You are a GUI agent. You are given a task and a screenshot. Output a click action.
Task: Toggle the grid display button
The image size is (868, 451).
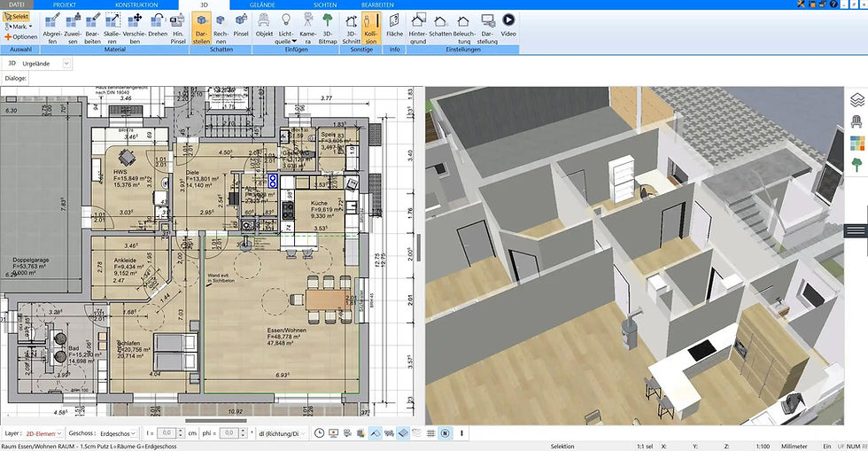coord(430,433)
